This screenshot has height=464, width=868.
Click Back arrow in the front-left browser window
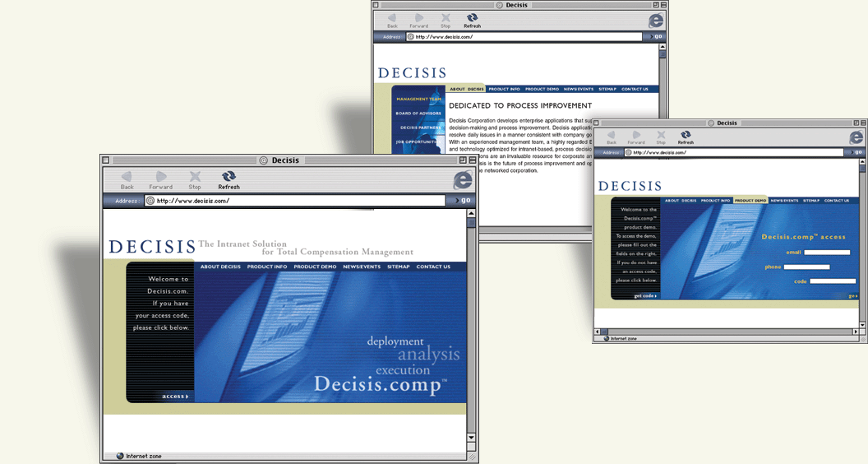pos(127,176)
